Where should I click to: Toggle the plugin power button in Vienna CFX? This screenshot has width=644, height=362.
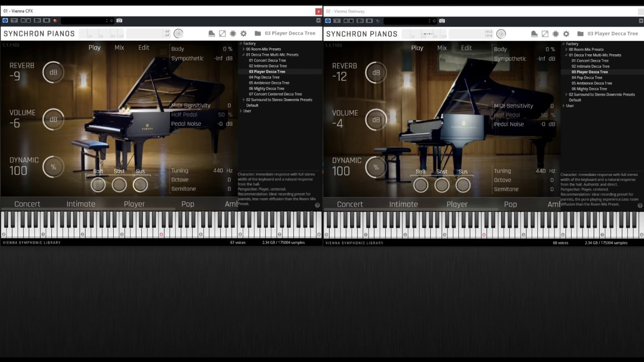pos(5,21)
